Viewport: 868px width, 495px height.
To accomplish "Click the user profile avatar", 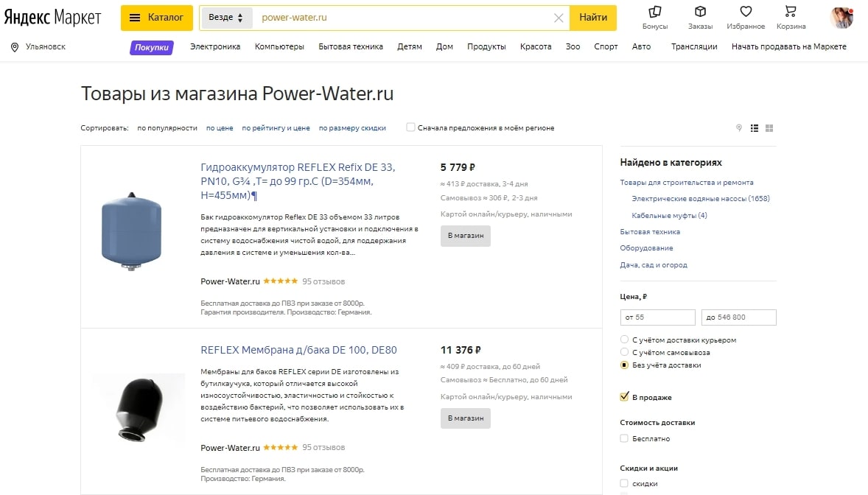I will [x=841, y=18].
